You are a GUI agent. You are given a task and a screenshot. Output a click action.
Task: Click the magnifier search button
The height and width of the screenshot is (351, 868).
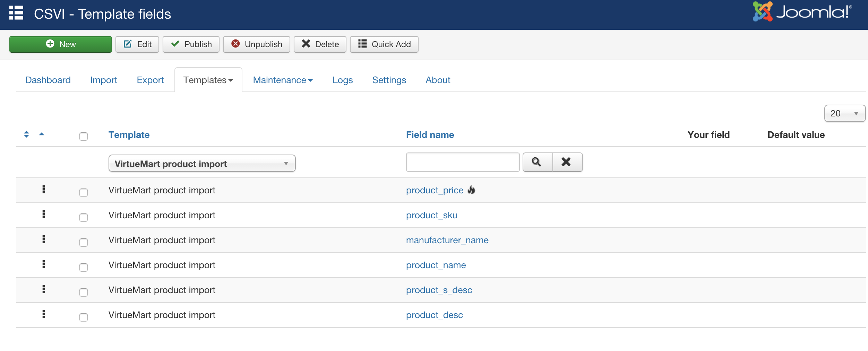click(538, 162)
